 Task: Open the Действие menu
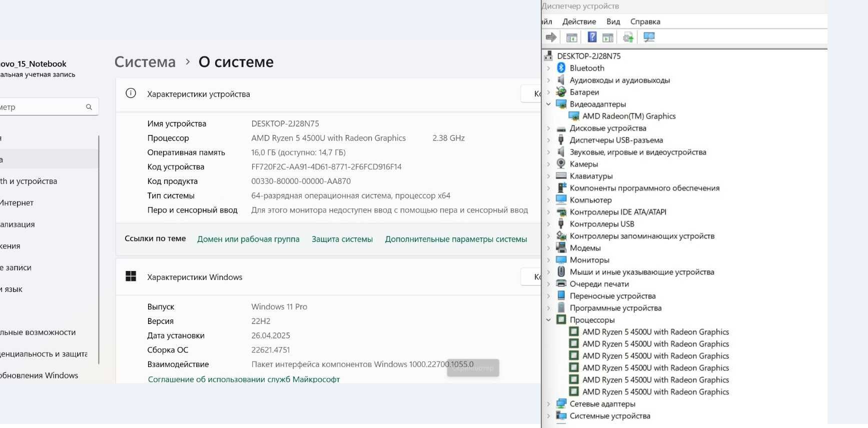pos(579,21)
